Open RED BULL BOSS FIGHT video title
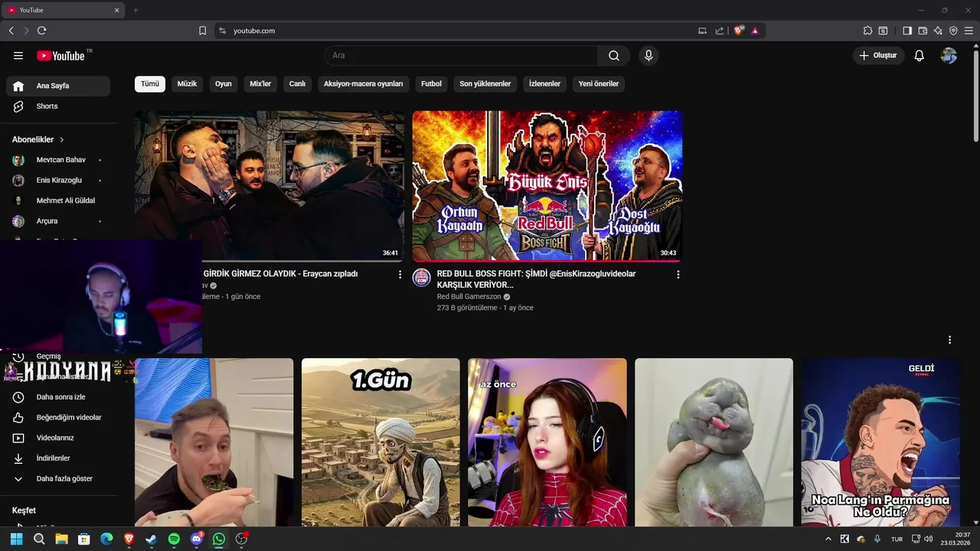The width and height of the screenshot is (980, 551). [x=536, y=279]
